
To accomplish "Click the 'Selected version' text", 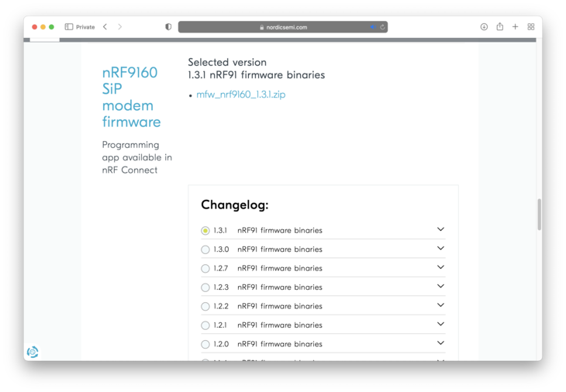I will (227, 62).
